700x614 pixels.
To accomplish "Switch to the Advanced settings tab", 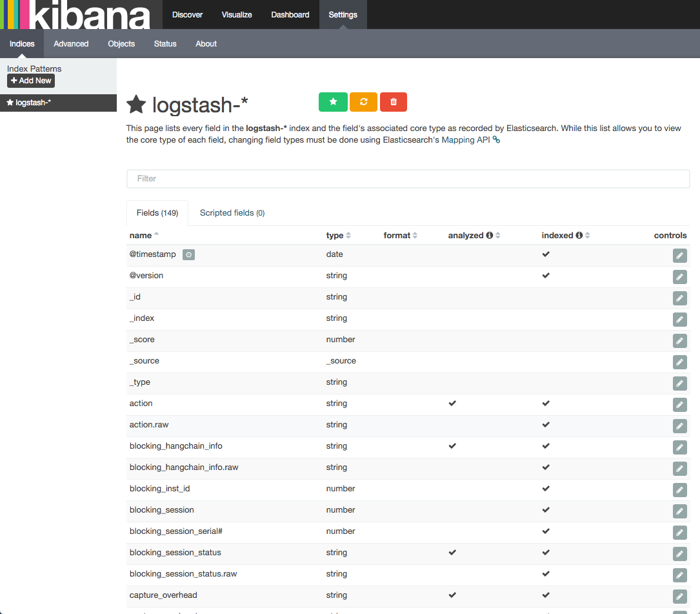I will click(x=71, y=44).
